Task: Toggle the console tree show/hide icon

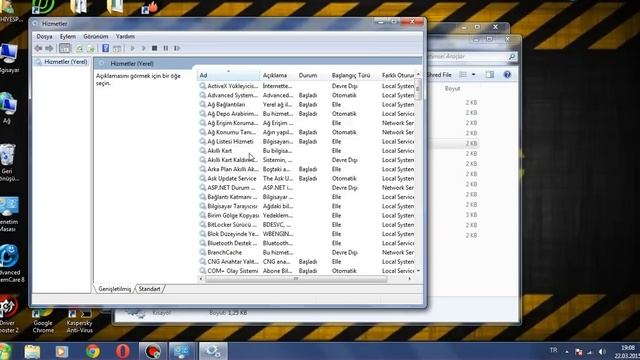Action: [x=64, y=48]
